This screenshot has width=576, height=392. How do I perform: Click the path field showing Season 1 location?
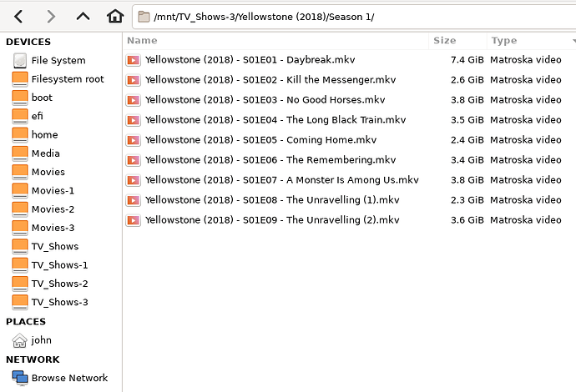click(354, 17)
